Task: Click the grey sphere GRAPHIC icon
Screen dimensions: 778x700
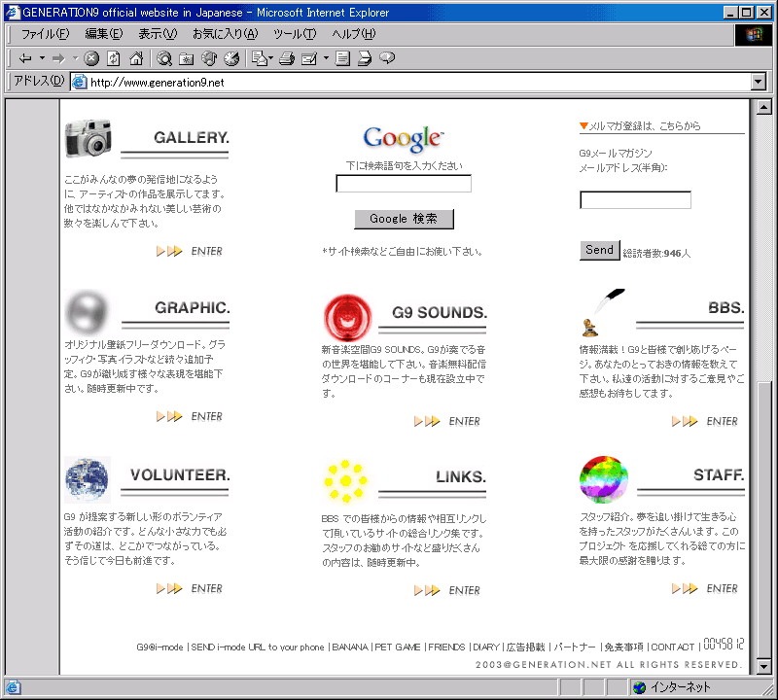Action: [88, 312]
